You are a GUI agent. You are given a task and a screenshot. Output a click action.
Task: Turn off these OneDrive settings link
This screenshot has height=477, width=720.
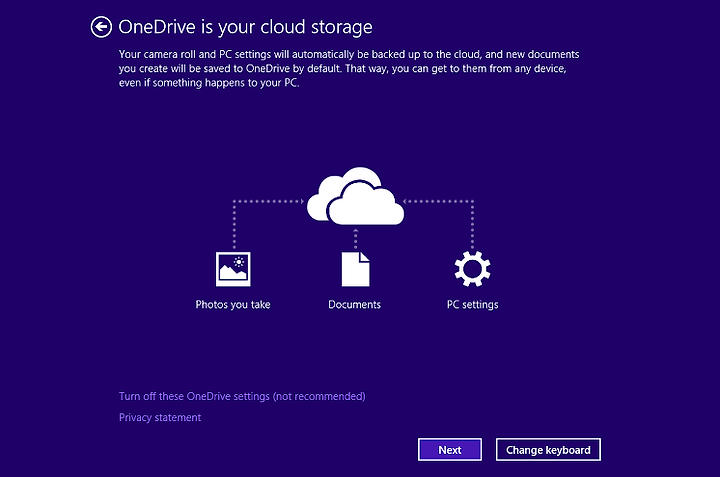tap(242, 396)
